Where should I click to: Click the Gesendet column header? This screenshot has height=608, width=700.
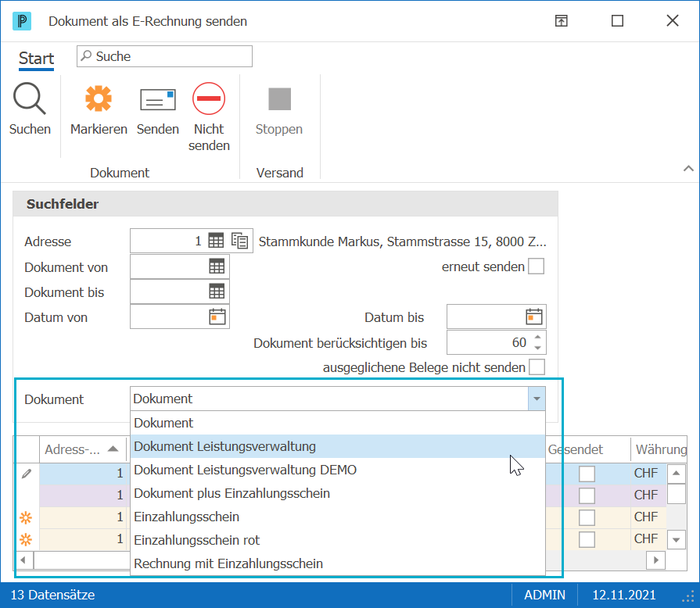pyautogui.click(x=587, y=449)
